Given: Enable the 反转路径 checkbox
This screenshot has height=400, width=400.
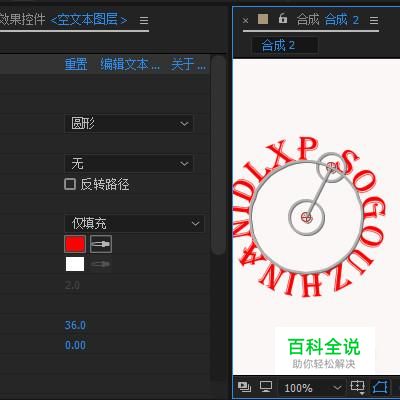Looking at the screenshot, I should (x=70, y=184).
